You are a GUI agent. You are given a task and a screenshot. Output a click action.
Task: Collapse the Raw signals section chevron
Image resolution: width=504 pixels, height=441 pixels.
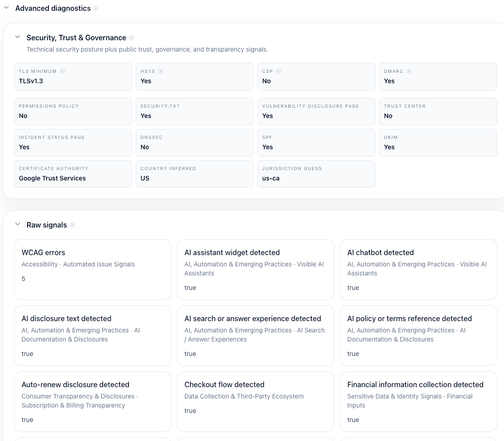pyautogui.click(x=18, y=223)
